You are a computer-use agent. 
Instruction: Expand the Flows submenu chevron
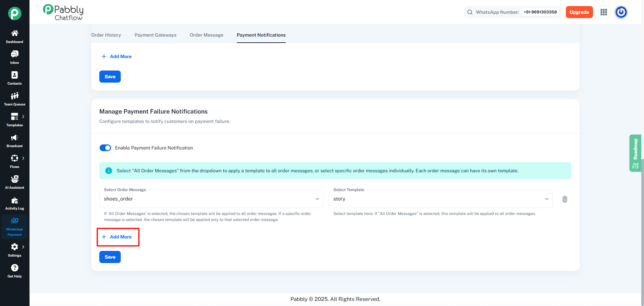[23, 158]
